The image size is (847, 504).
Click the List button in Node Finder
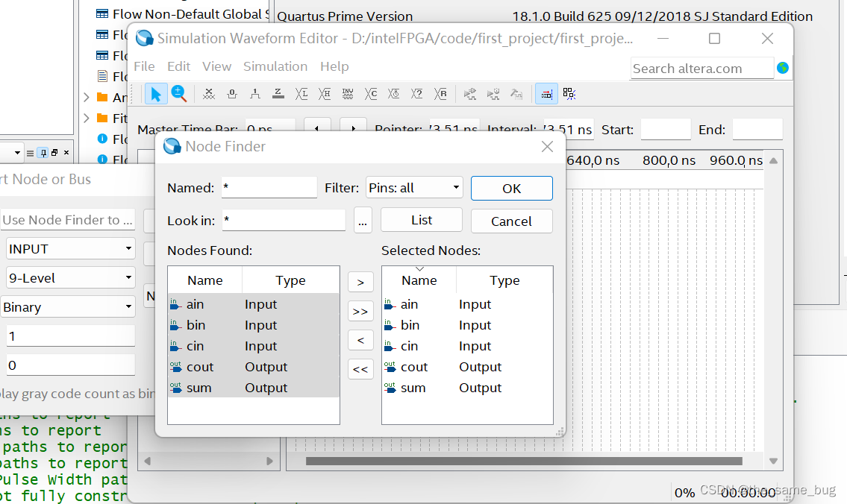coord(422,220)
